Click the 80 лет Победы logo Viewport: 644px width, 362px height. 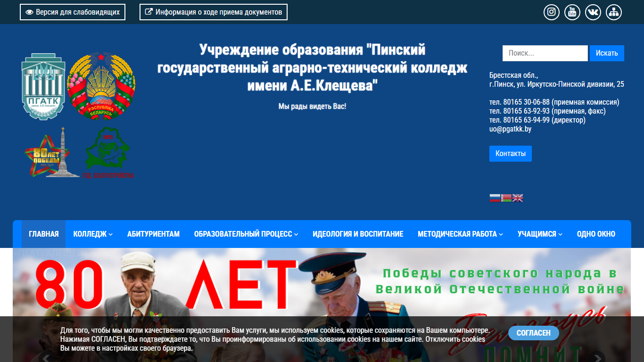[52, 152]
